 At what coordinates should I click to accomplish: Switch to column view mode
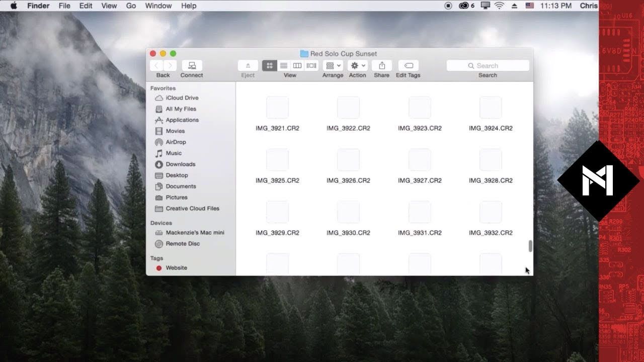pos(297,65)
